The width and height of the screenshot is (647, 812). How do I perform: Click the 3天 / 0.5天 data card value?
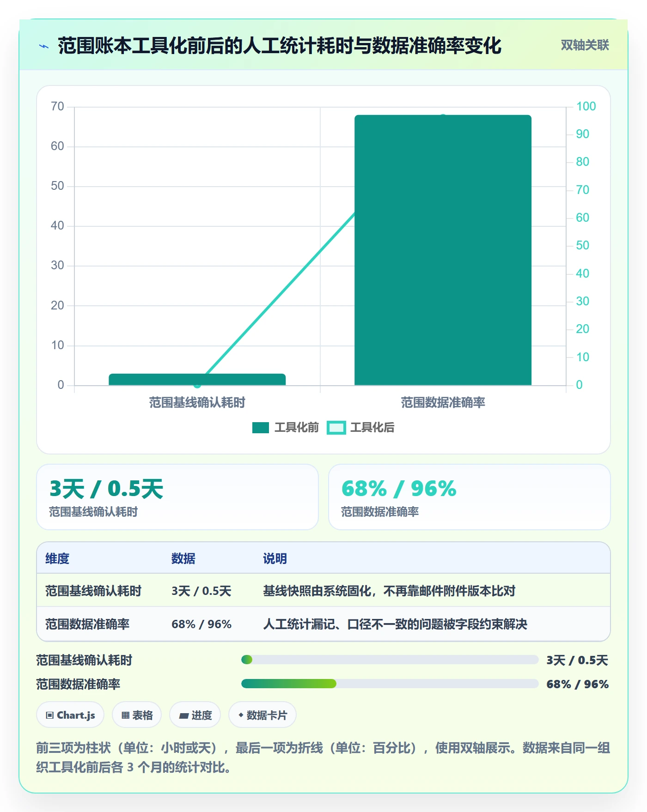(x=106, y=489)
